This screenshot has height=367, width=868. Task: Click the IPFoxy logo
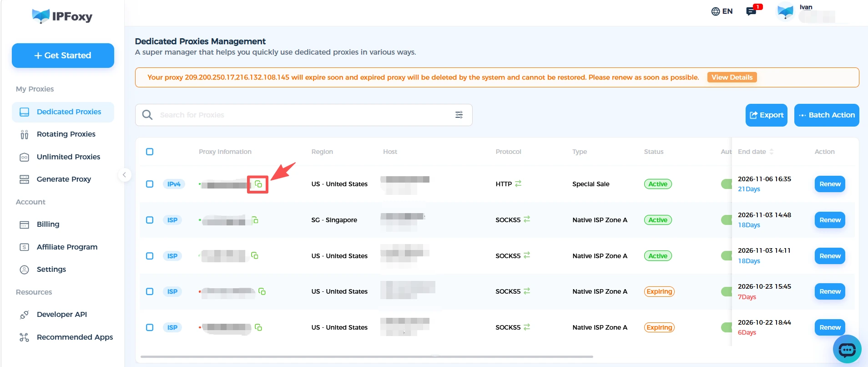(x=62, y=16)
